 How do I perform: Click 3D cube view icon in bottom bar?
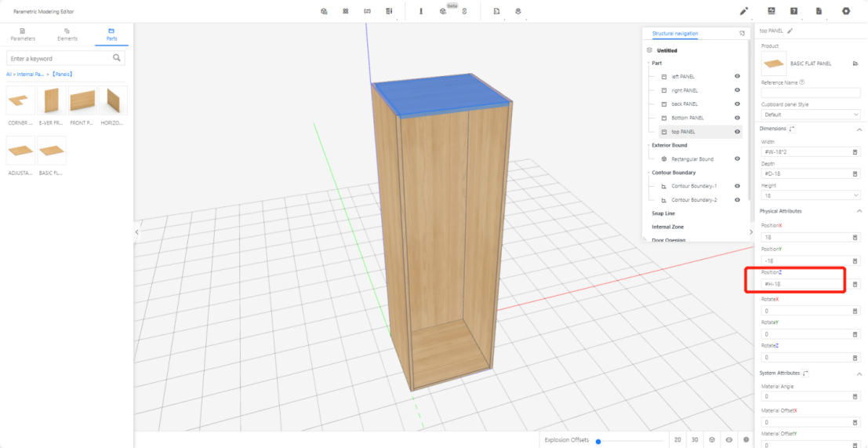coord(712,440)
